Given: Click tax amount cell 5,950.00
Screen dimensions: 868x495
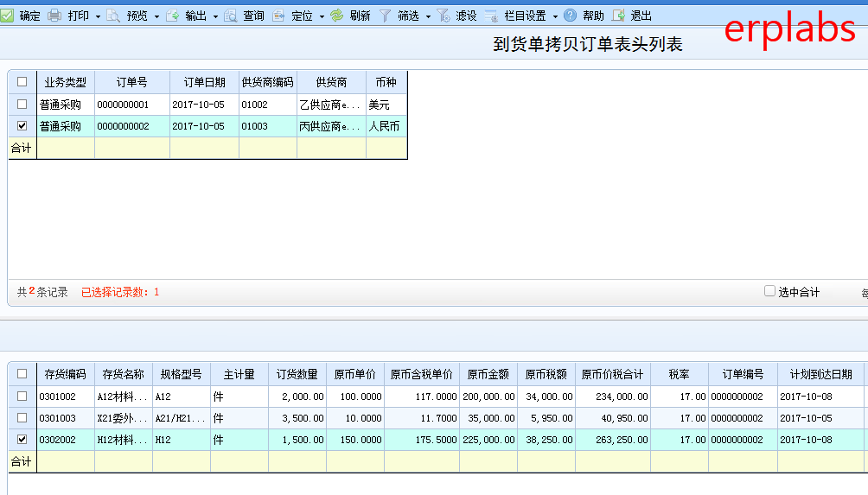Looking at the screenshot, I should point(546,418).
